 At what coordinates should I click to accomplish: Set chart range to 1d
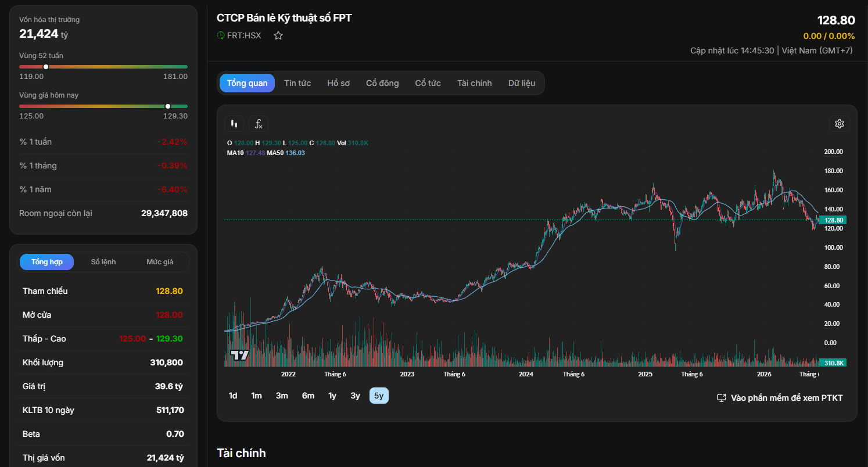pyautogui.click(x=233, y=396)
